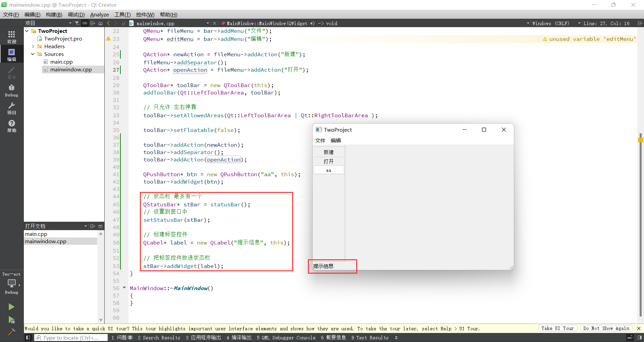Open the Help (帮助) mode

[x=11, y=126]
